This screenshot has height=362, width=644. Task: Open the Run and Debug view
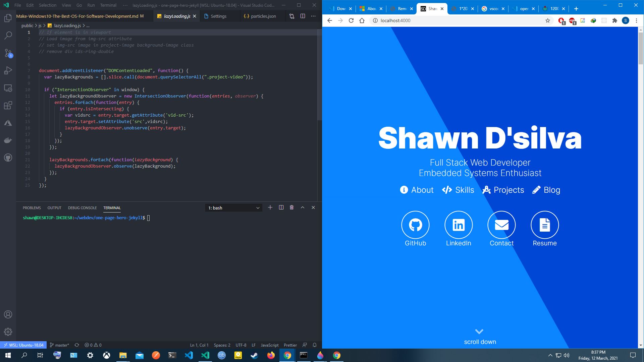click(x=8, y=70)
